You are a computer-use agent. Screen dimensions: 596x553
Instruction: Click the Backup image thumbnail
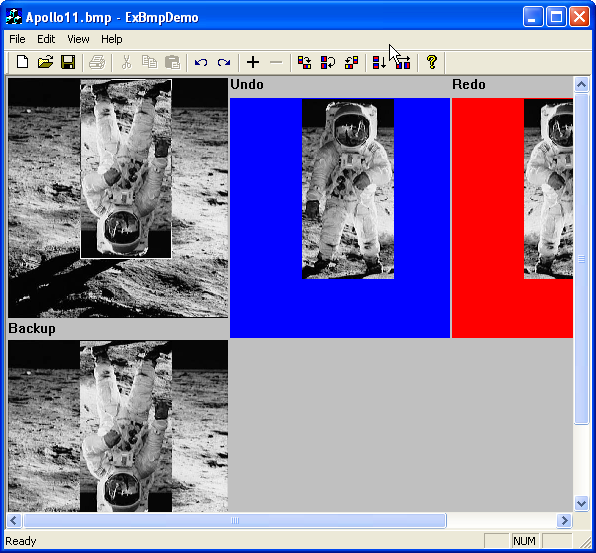[x=118, y=426]
